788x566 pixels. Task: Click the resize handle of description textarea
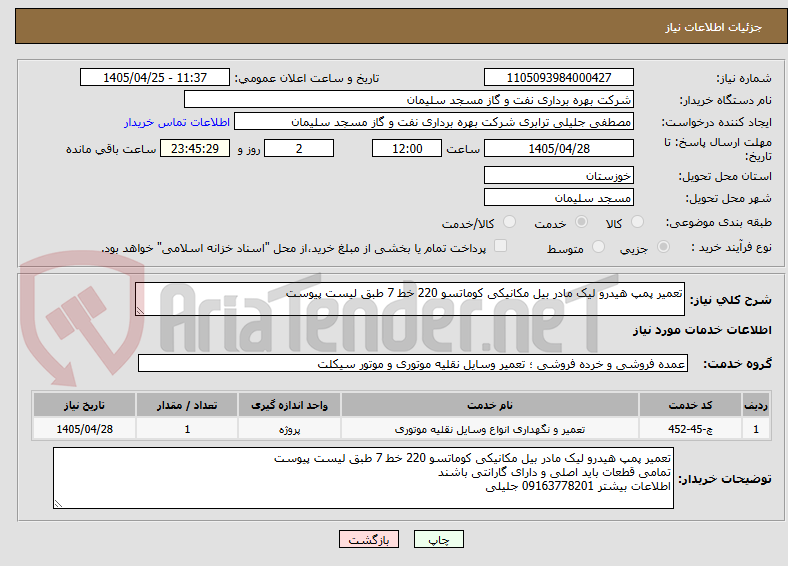[x=140, y=311]
